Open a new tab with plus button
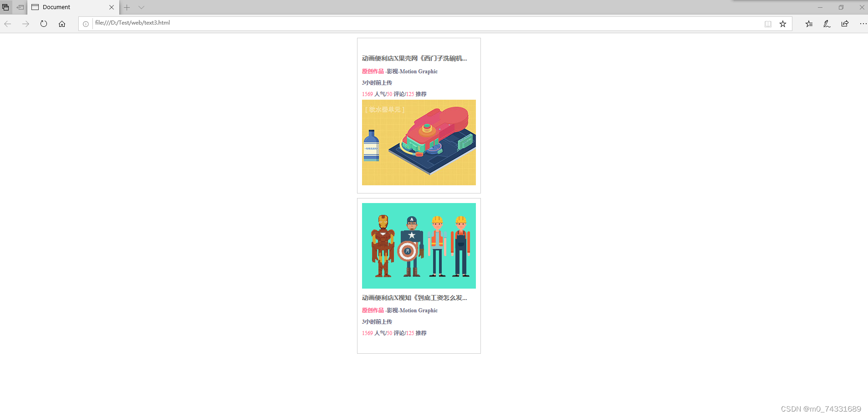The width and height of the screenshot is (868, 417). pos(127,7)
